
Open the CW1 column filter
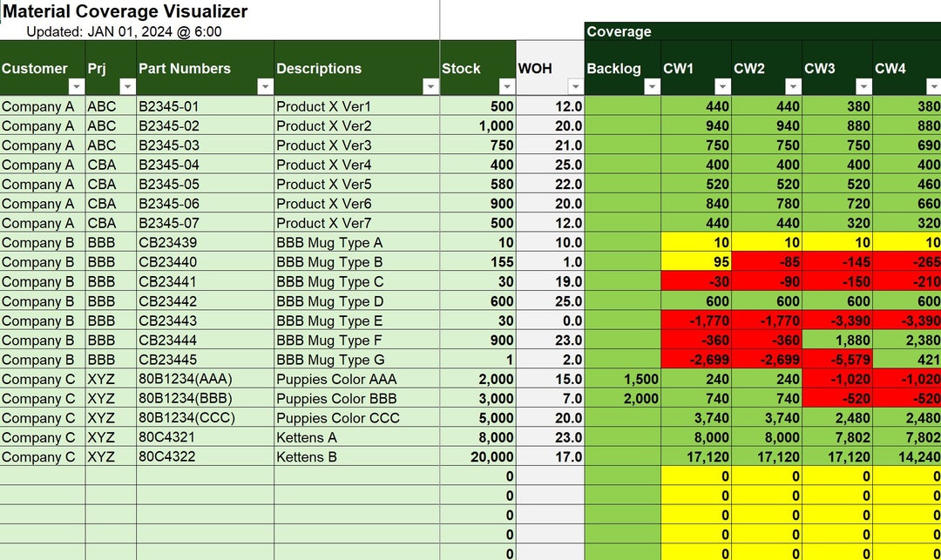pyautogui.click(x=722, y=86)
